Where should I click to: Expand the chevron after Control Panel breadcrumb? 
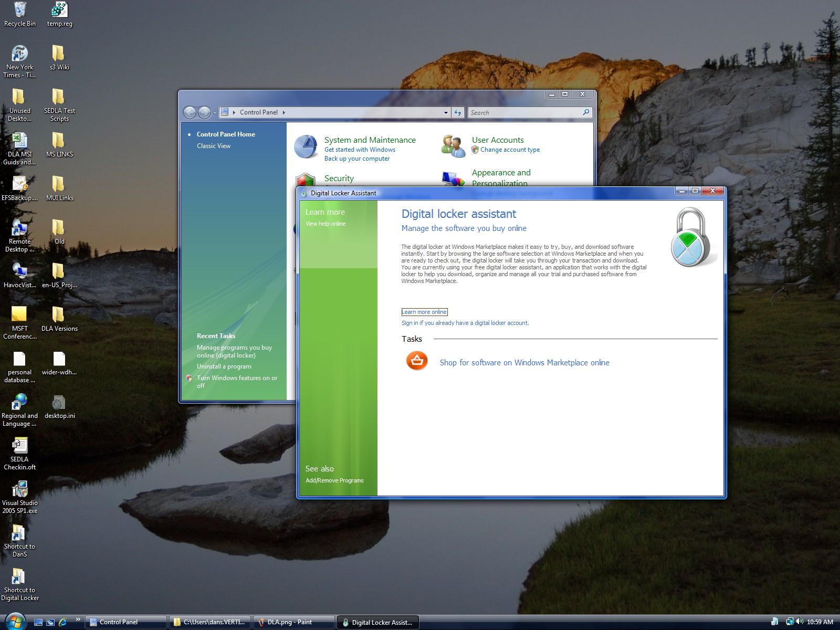pyautogui.click(x=283, y=112)
